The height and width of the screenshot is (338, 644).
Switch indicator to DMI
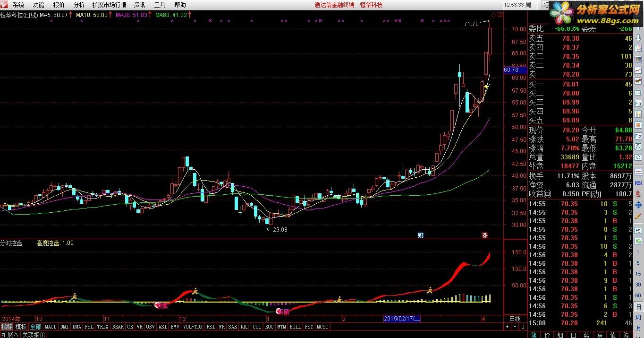[64, 327]
